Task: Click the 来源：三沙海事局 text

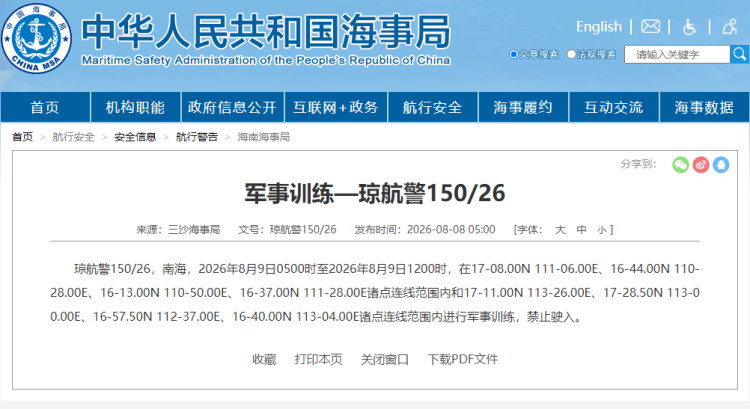Action: pos(178,230)
